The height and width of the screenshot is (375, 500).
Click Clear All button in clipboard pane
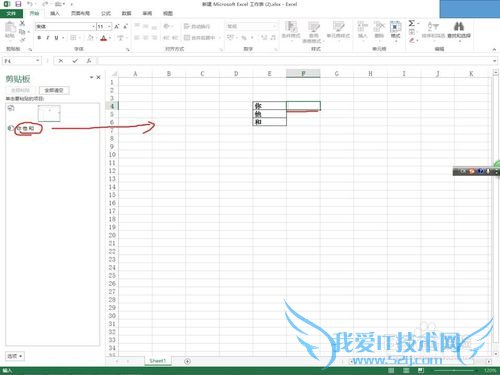click(54, 90)
